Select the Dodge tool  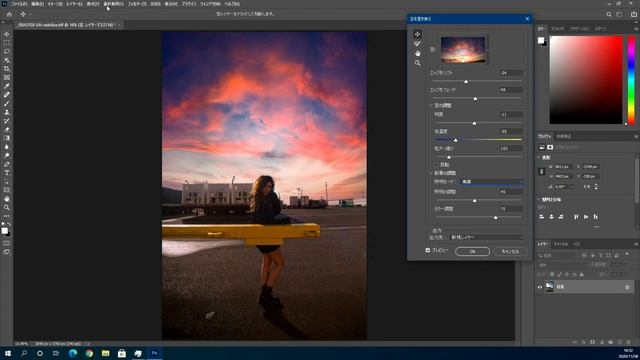click(x=7, y=156)
